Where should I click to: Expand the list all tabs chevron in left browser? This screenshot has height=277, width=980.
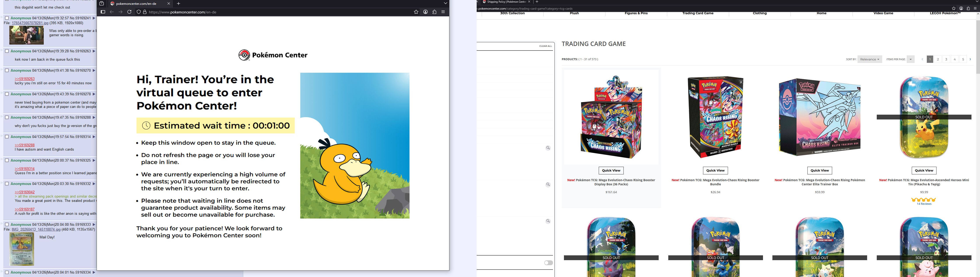[x=445, y=4]
